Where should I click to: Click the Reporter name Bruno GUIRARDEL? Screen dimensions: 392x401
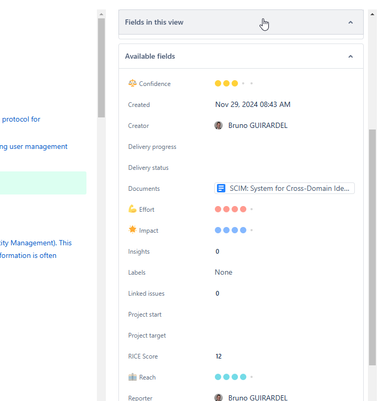click(258, 397)
